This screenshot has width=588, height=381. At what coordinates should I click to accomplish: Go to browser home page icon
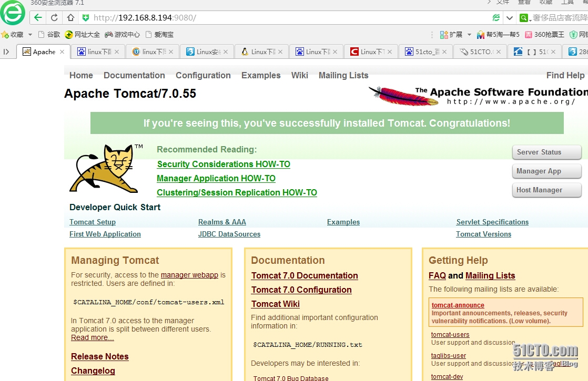coord(70,18)
